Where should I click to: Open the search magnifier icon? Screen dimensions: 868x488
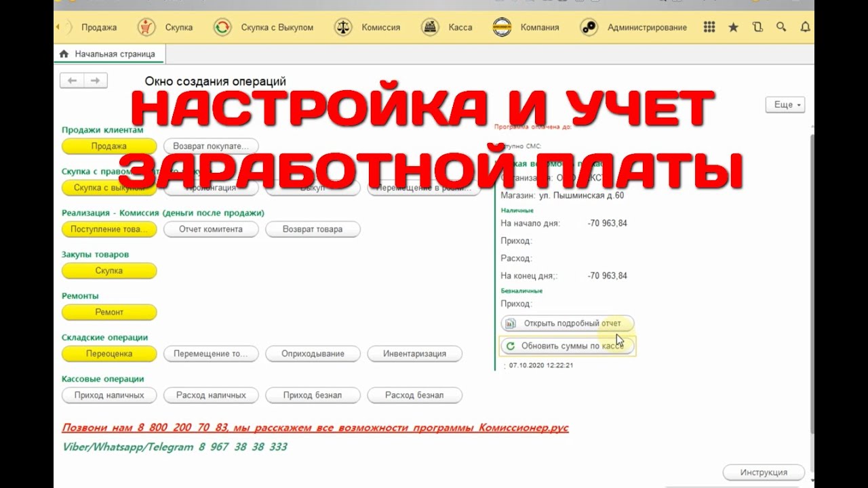[781, 28]
